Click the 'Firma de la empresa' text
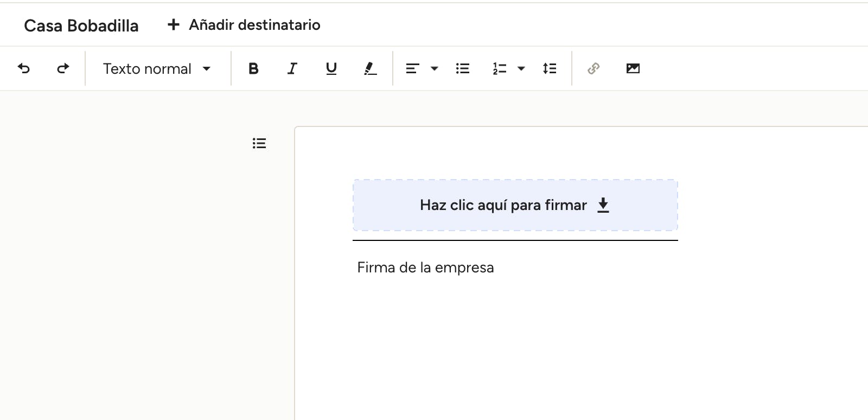 [425, 268]
